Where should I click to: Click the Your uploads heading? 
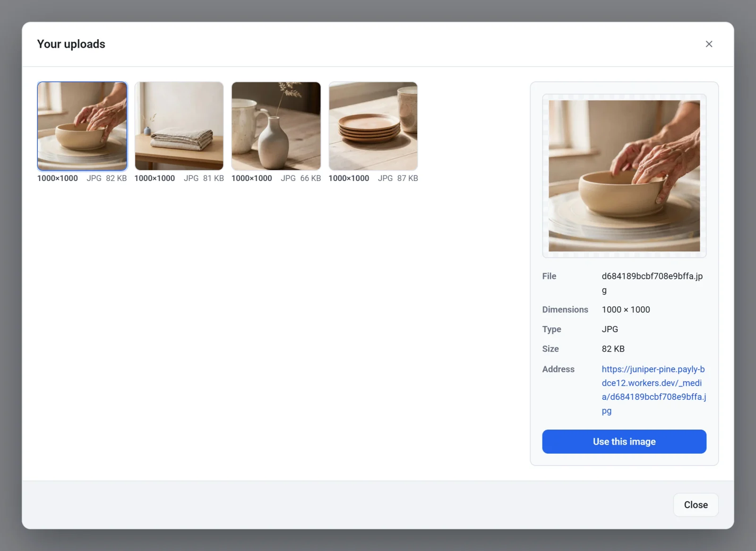coord(71,44)
